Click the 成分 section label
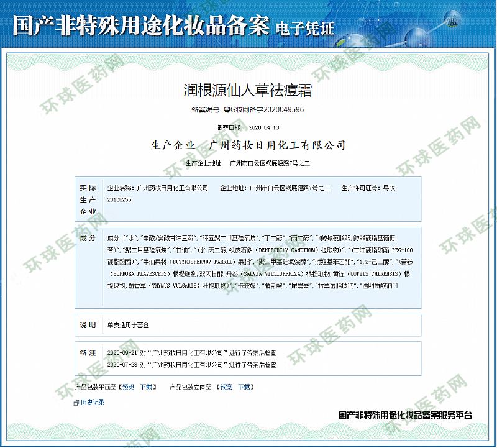The height and width of the screenshot is (448, 497). click(88, 238)
